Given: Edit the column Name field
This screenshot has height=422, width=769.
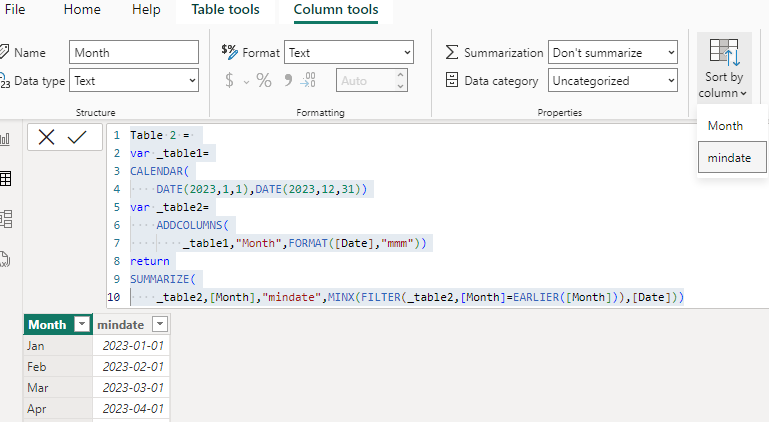Looking at the screenshot, I should coord(134,53).
